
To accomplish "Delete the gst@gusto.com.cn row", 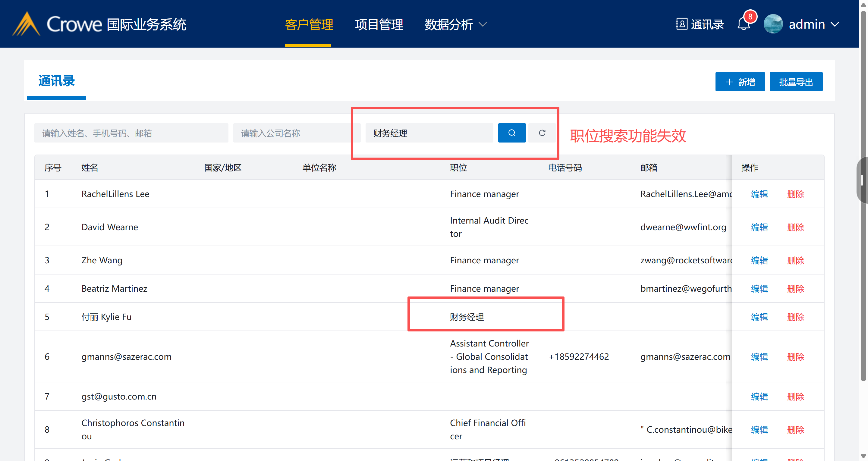I will tap(795, 396).
